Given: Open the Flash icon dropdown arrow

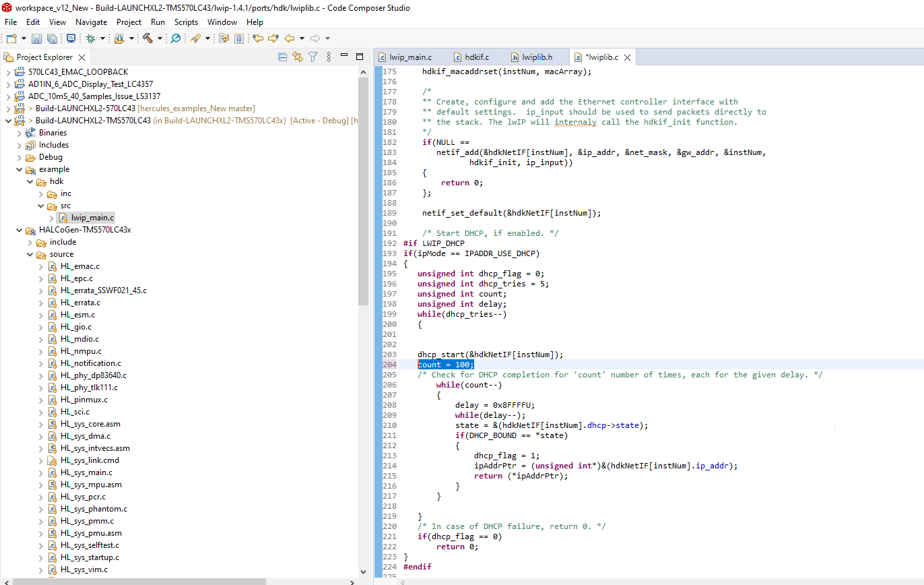Looking at the screenshot, I should click(x=131, y=38).
